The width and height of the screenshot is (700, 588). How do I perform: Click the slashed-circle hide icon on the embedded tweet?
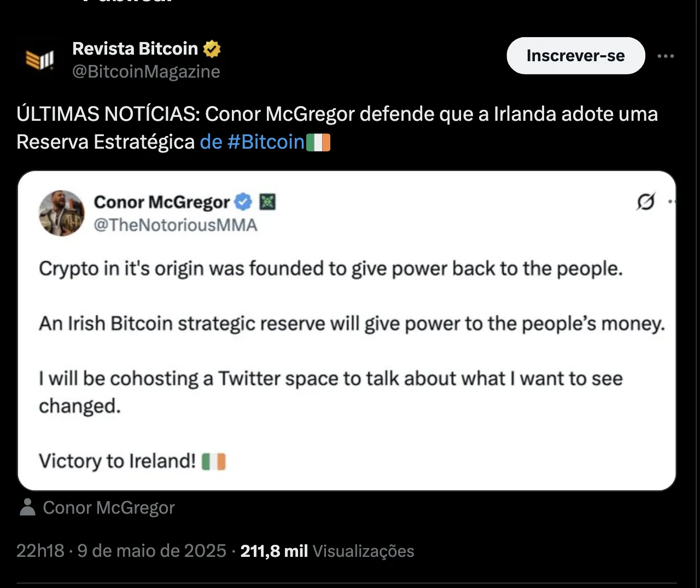[x=646, y=202]
